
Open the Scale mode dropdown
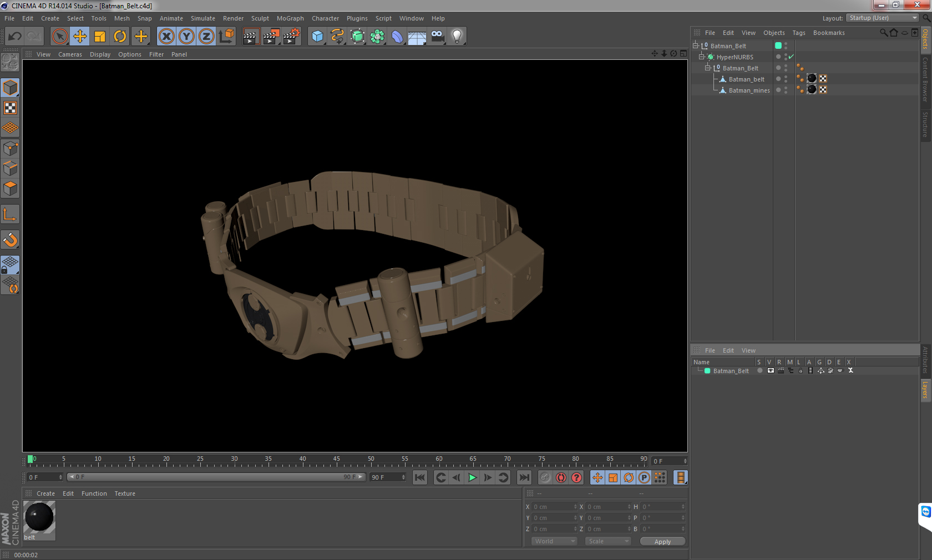pyautogui.click(x=608, y=541)
